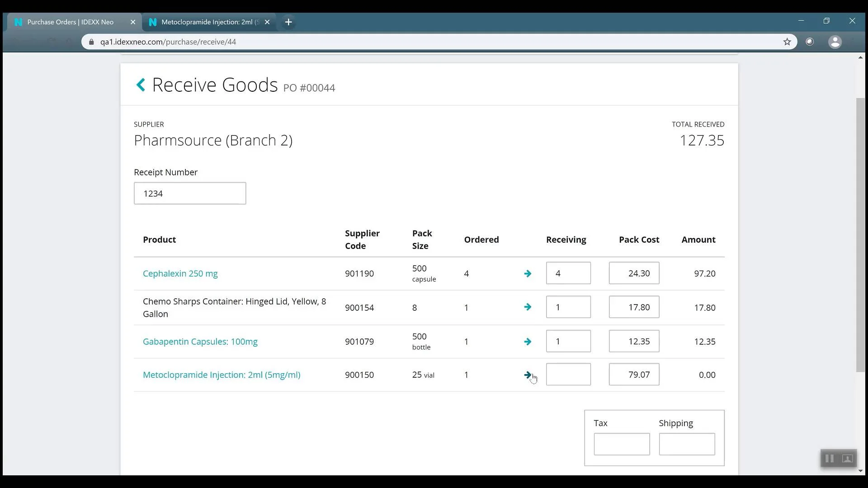Click the fill arrow for Gabapentin Capsules row
Image resolution: width=868 pixels, height=488 pixels.
click(528, 342)
